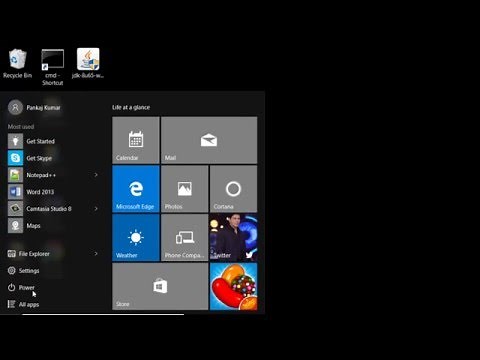Open the Phone Companion tile
Screen dimensions: 480x360
coord(185,237)
